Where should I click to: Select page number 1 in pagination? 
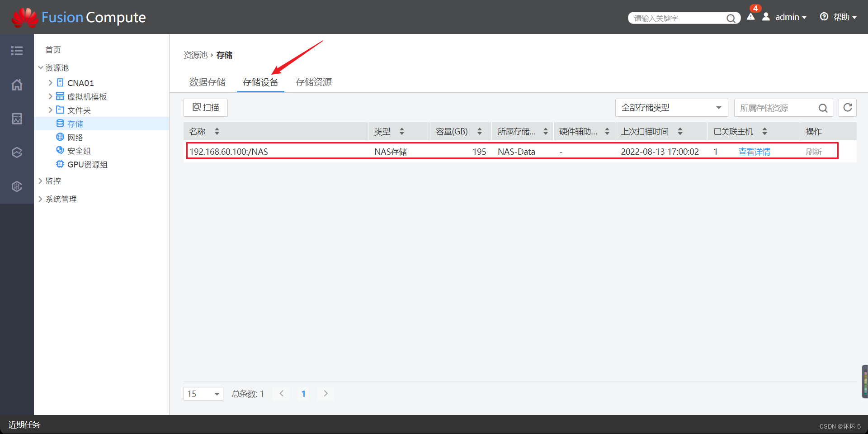(x=303, y=394)
